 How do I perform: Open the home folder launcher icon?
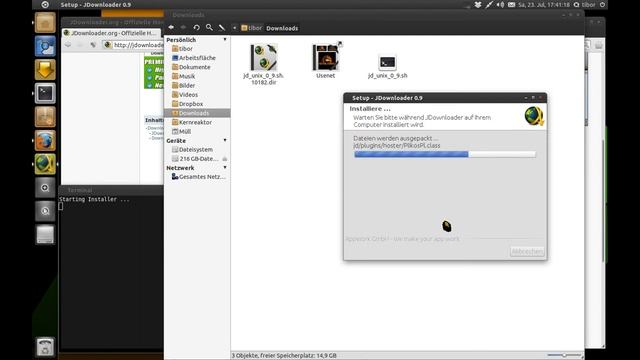(x=45, y=22)
